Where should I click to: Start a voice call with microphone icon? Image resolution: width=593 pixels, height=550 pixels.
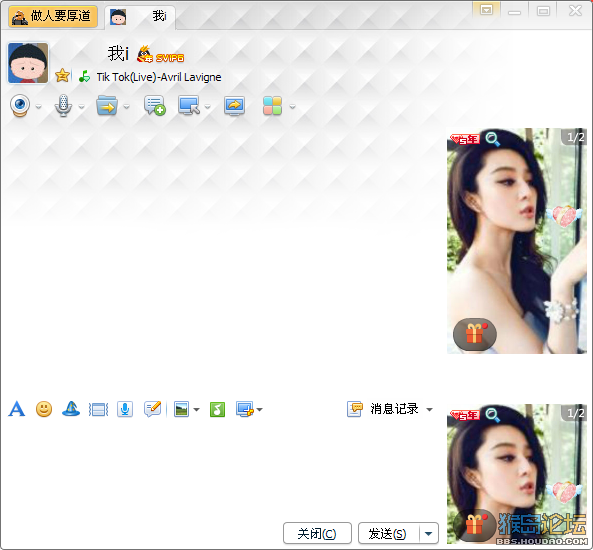pyautogui.click(x=63, y=106)
